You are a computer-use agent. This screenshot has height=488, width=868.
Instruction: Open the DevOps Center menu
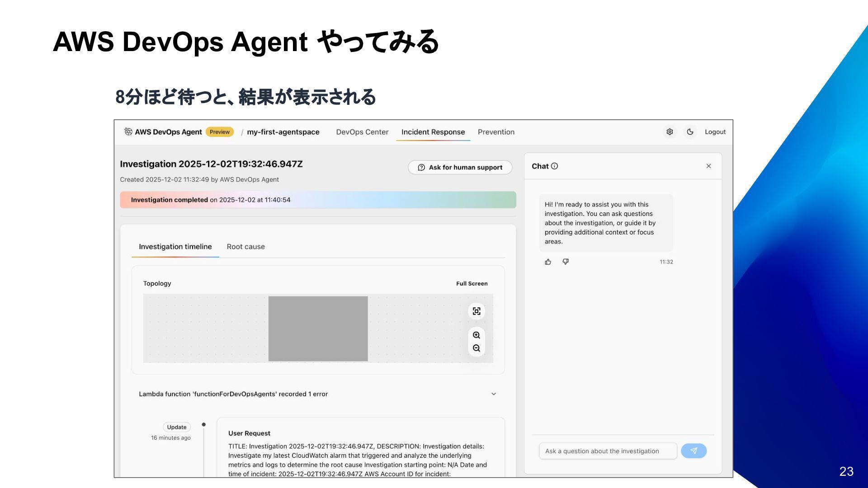tap(362, 132)
